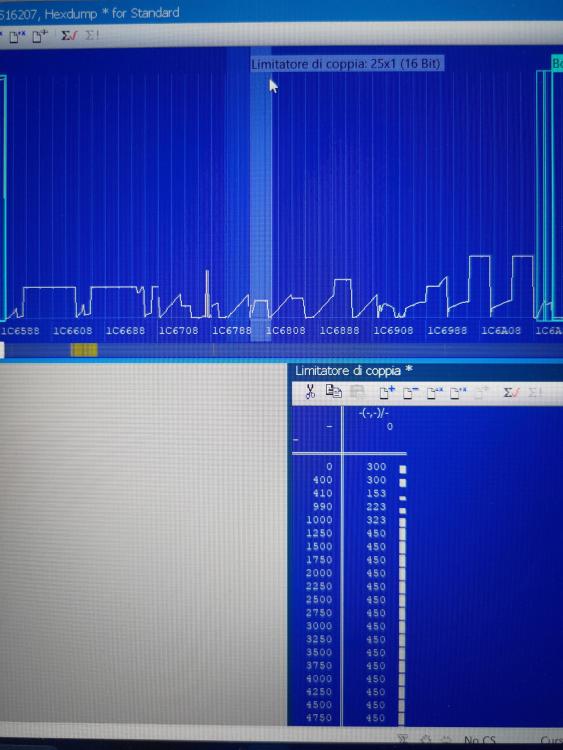
Task: Click the add-value plus icon in map toolbar
Action: pos(386,392)
